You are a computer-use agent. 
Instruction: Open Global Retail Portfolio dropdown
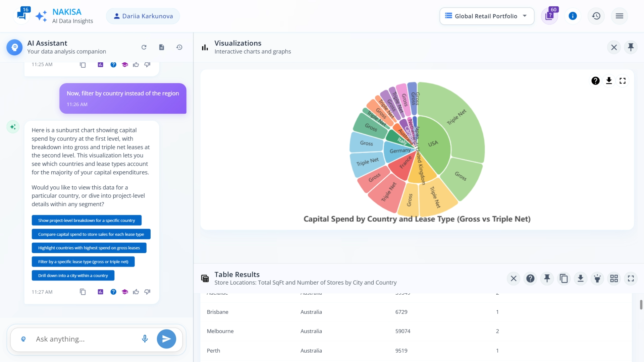tap(487, 16)
